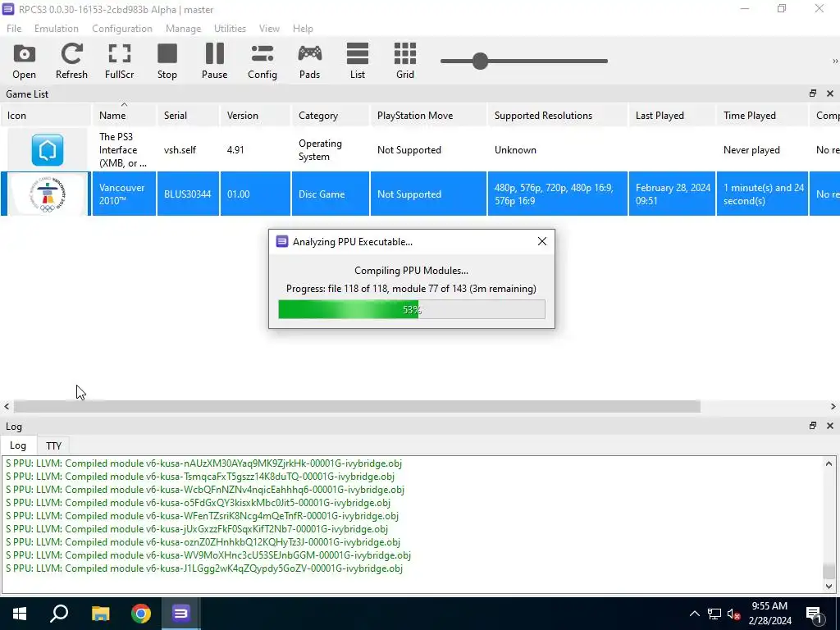Click the Never played cell
The width and height of the screenshot is (840, 630).
762,150
